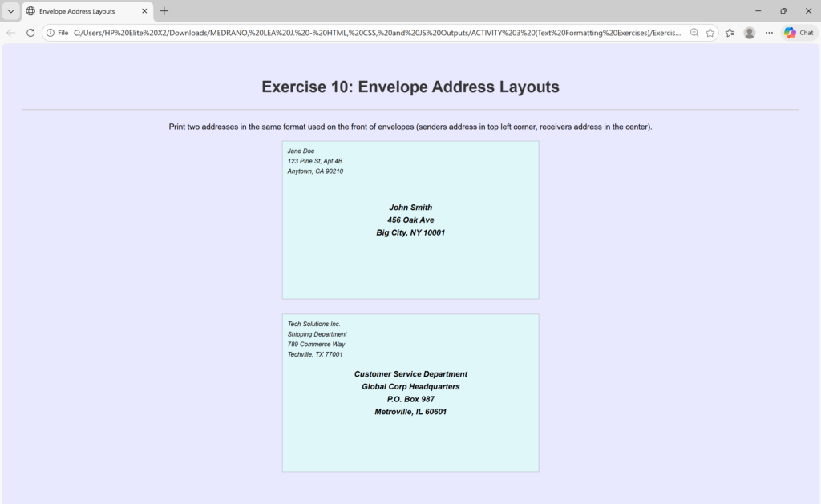Image resolution: width=821 pixels, height=504 pixels.
Task: Expand the Settings and more menu
Action: click(770, 33)
